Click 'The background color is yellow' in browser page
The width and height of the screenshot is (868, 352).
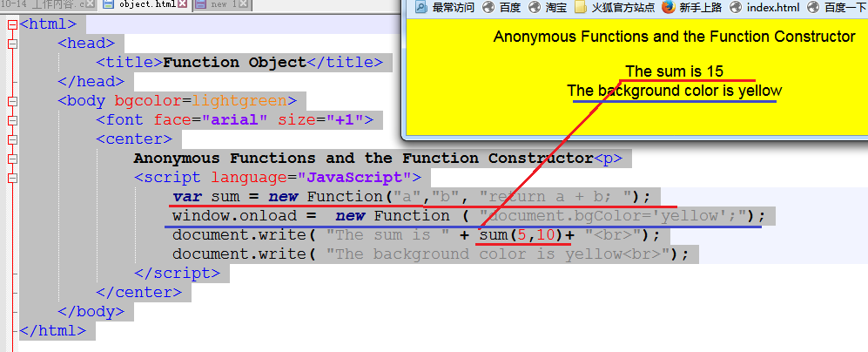[x=674, y=91]
